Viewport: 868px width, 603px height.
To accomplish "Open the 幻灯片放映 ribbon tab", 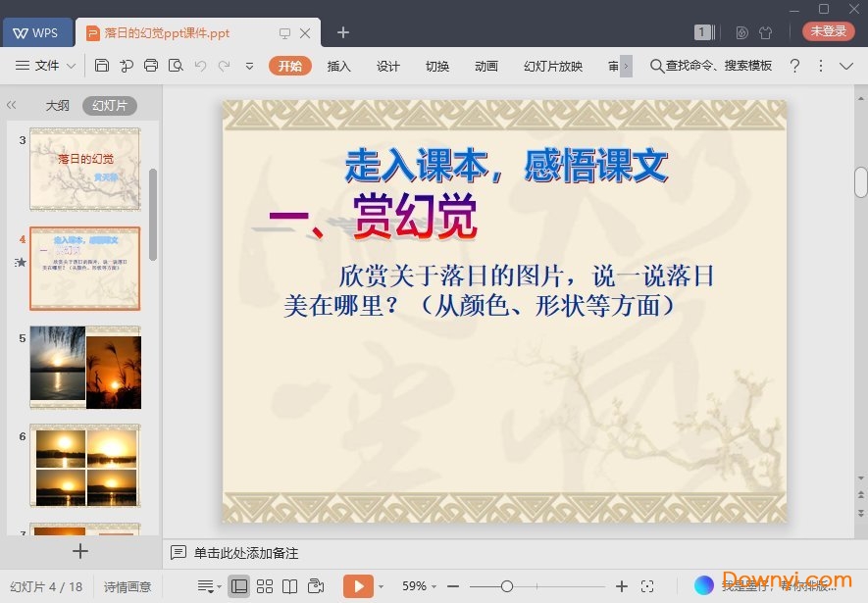I will pyautogui.click(x=552, y=66).
